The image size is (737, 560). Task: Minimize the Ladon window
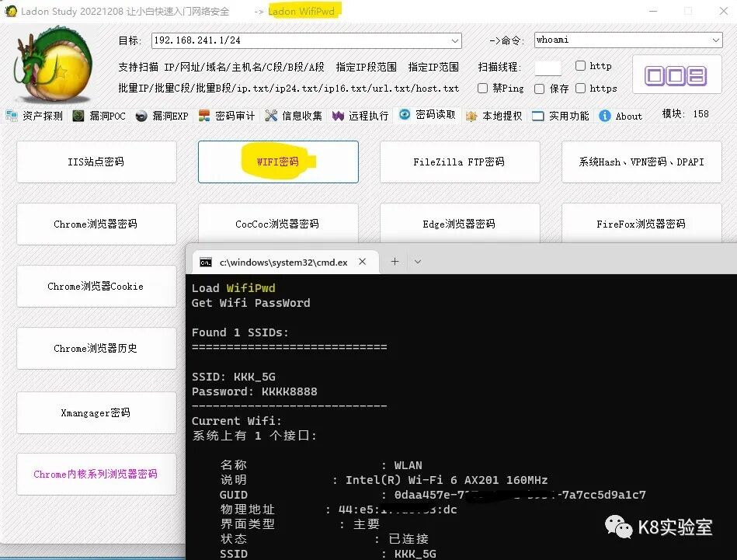click(x=653, y=11)
